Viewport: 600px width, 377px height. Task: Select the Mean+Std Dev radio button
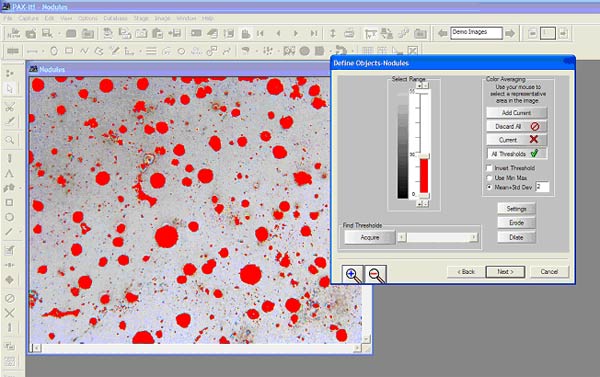click(x=489, y=188)
